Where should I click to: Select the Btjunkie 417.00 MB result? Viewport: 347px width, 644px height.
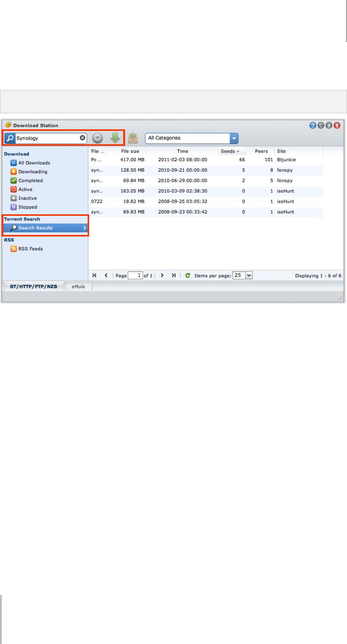coord(206,160)
